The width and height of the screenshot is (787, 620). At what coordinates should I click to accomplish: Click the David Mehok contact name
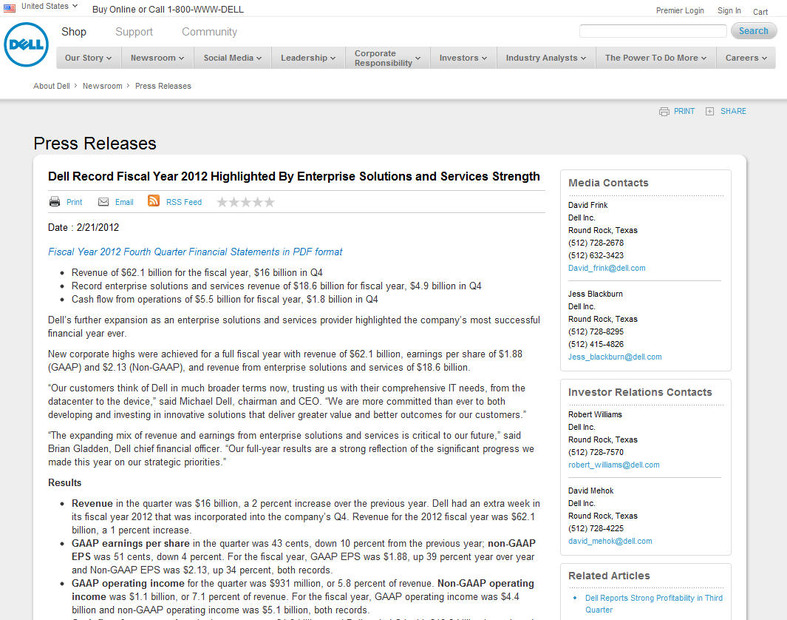591,490
